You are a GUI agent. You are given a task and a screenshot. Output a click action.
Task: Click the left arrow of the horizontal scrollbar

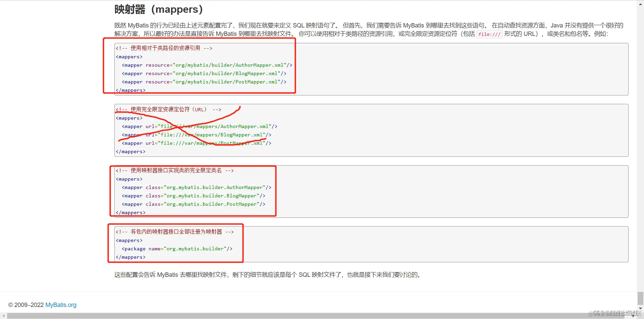coord(3,316)
